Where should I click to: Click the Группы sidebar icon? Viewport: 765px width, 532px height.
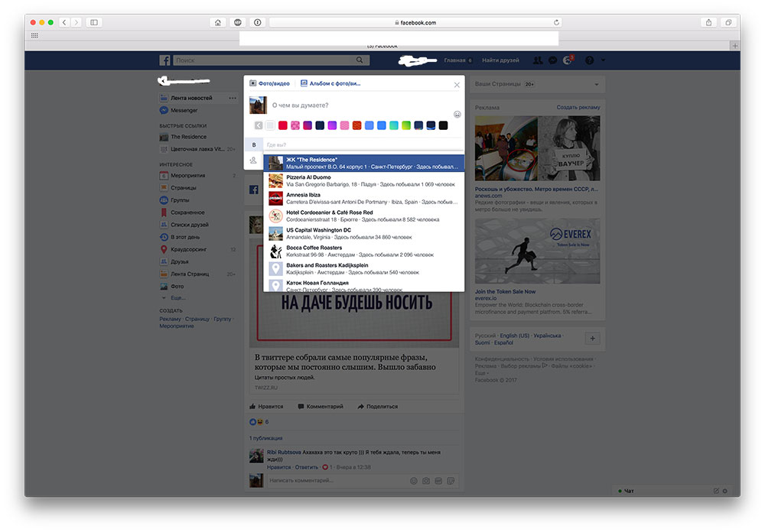[x=164, y=200]
